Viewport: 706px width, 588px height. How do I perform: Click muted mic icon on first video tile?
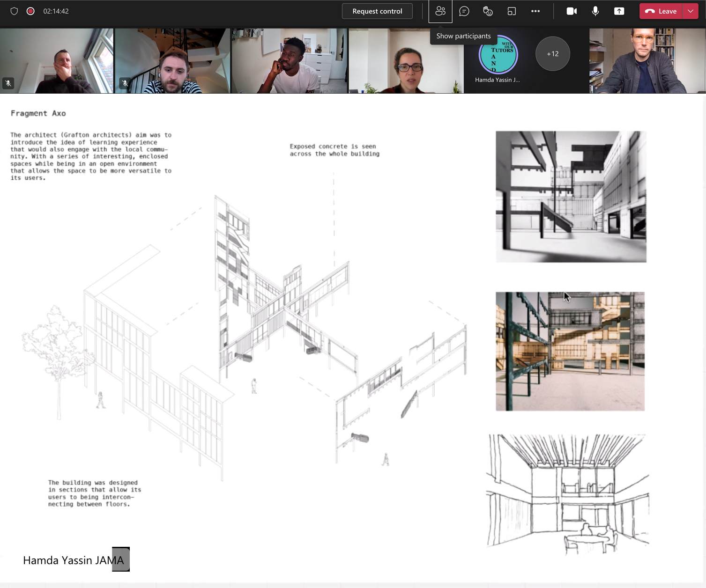tap(8, 83)
